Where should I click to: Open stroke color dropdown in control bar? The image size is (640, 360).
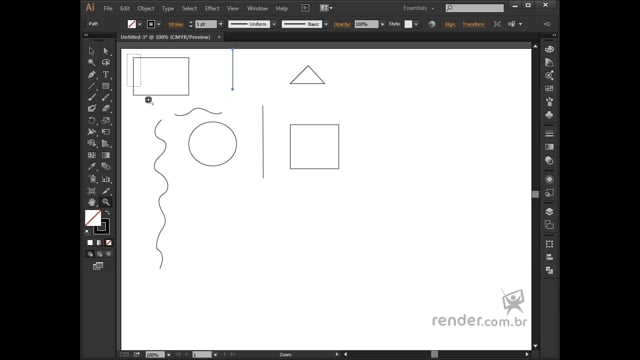pyautogui.click(x=159, y=24)
